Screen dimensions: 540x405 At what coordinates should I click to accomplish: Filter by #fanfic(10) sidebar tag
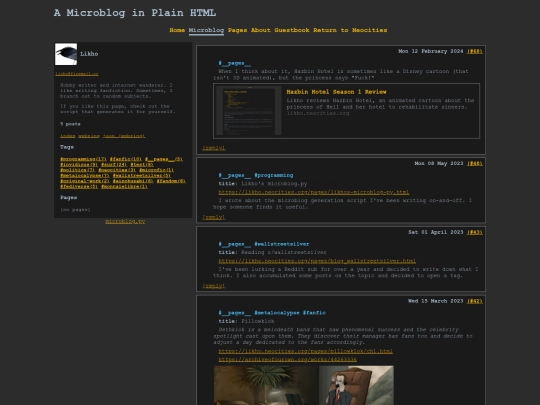click(x=126, y=159)
